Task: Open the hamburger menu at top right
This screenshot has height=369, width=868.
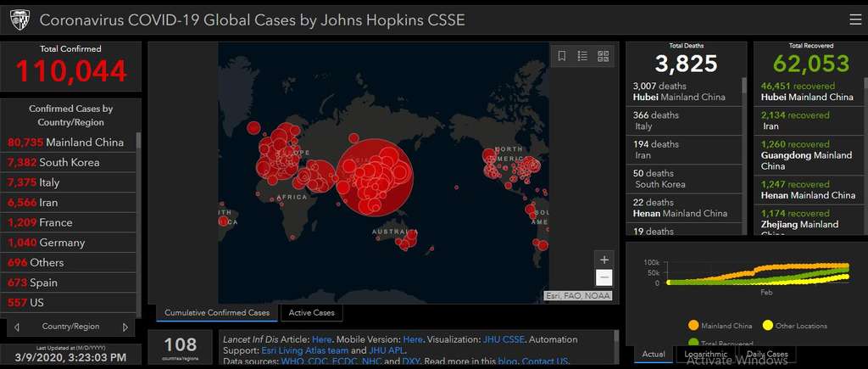Action: click(855, 20)
